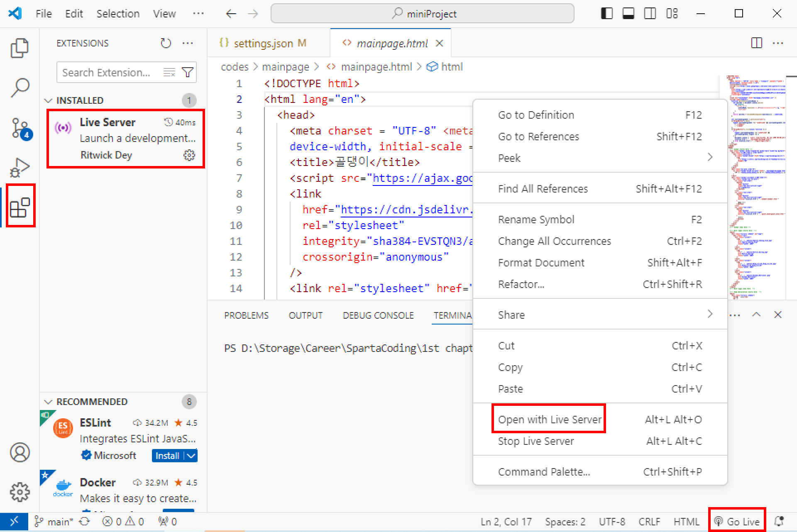
Task: Toggle the secondary side bar layout icon
Action: click(x=650, y=14)
